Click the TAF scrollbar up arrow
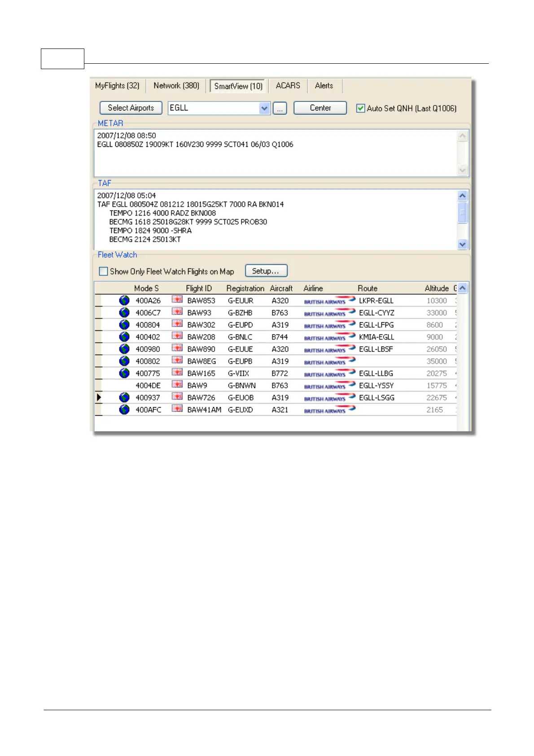This screenshot has height=756, width=534. pos(462,195)
